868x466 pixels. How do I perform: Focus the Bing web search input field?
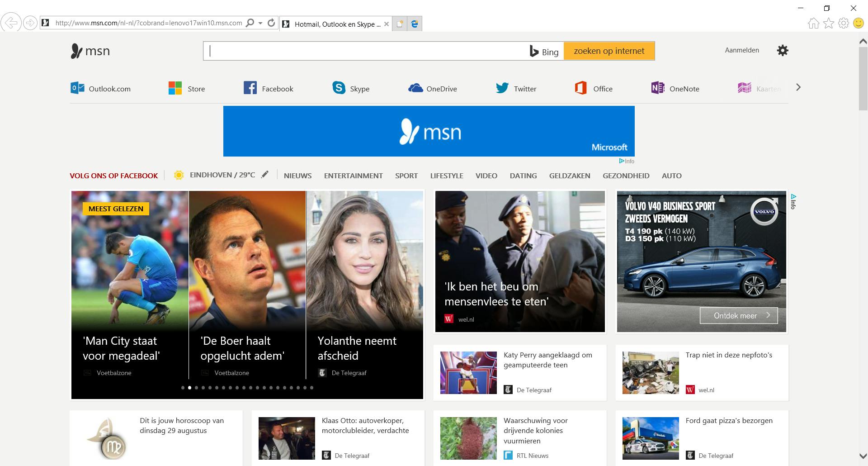[x=366, y=51]
